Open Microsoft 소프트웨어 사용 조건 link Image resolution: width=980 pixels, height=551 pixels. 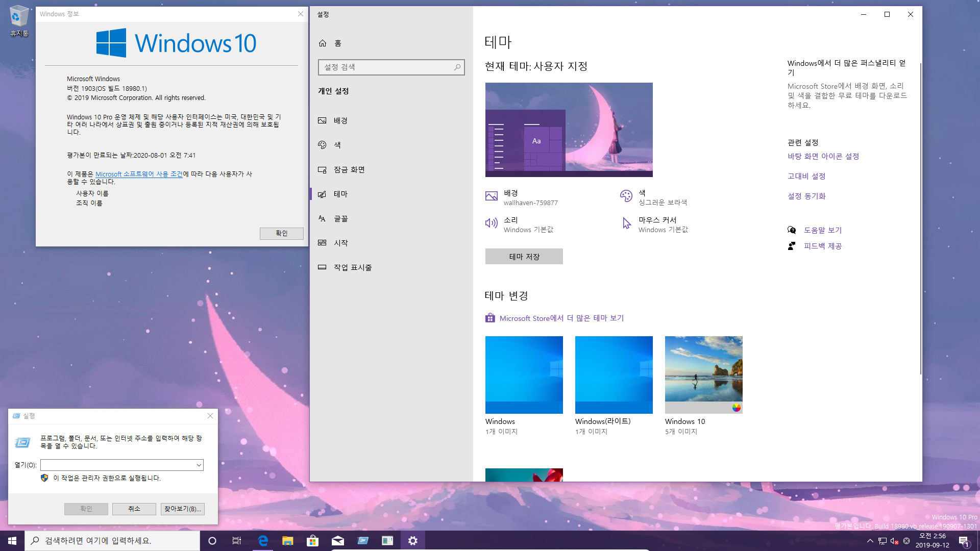pos(139,174)
